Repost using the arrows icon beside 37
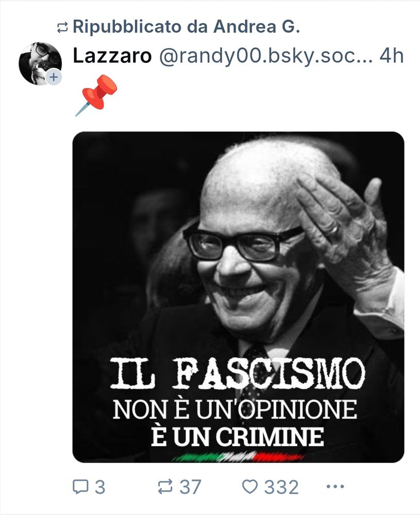 [x=165, y=487]
